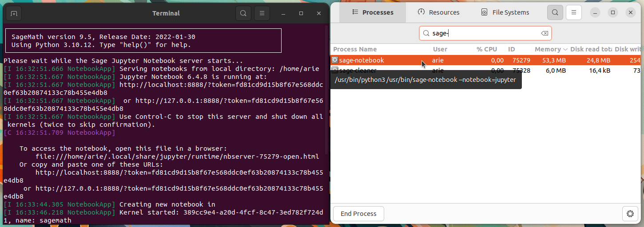This screenshot has height=227, width=644.
Task: Click 'Creating new notebook in' log line
Action: pos(109,204)
